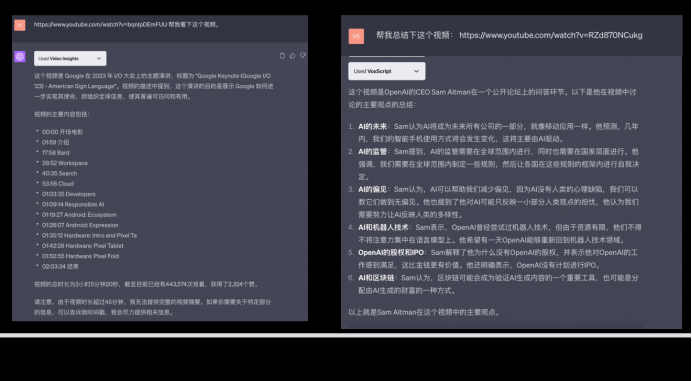
Task: Click the VE user avatar in left chat
Action: 20,25
